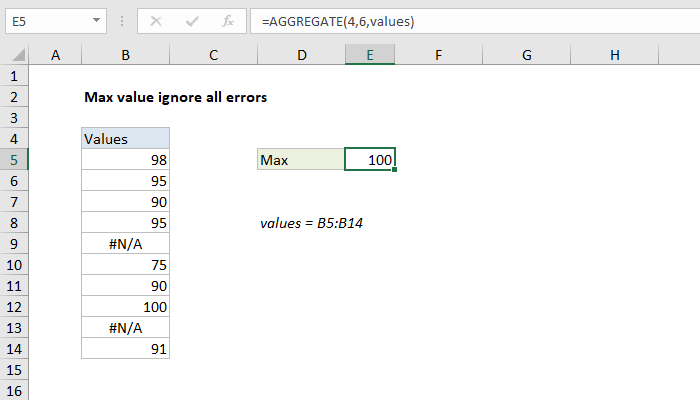The image size is (700, 400).
Task: Select cell E5 showing result 100
Action: pyautogui.click(x=370, y=159)
